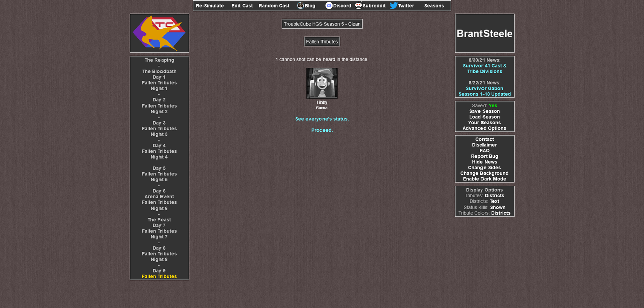This screenshot has height=308, width=644.
Task: Jump to Night 3 in sidebar
Action: pyautogui.click(x=159, y=134)
